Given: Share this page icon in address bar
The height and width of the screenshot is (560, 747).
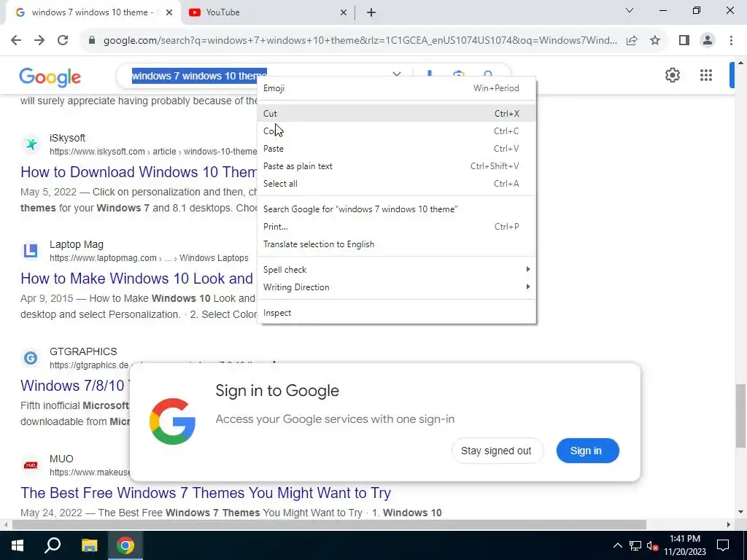Looking at the screenshot, I should point(632,41).
